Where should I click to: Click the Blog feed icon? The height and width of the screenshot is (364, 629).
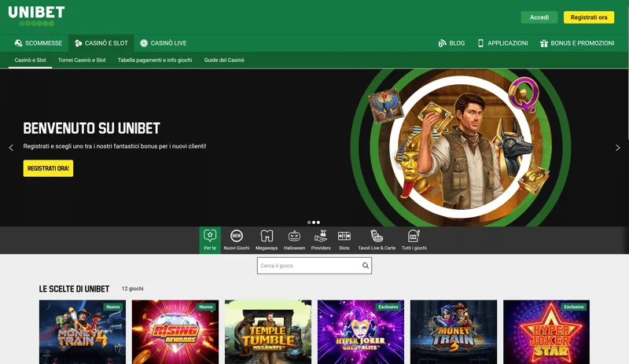coord(442,43)
